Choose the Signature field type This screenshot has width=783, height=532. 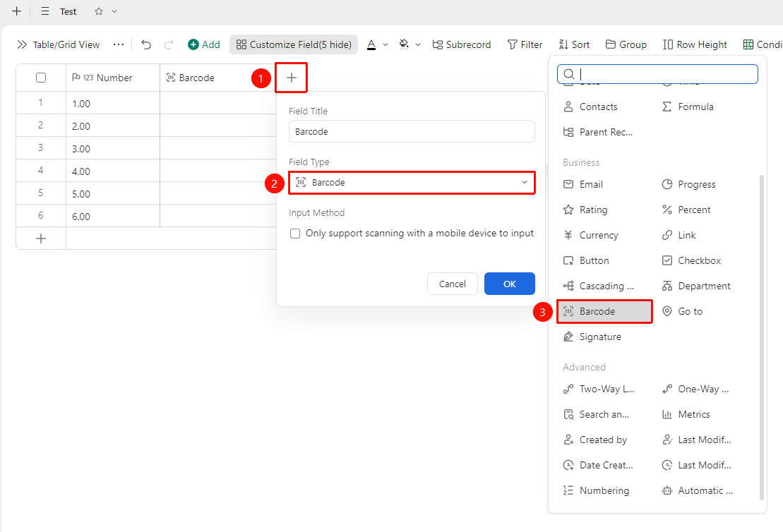(x=592, y=337)
